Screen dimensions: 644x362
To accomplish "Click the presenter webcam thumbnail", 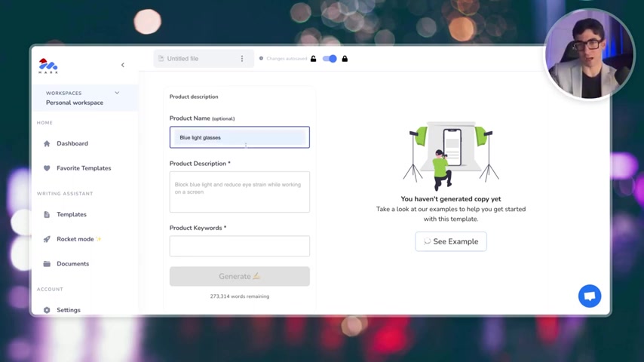I will (x=589, y=54).
